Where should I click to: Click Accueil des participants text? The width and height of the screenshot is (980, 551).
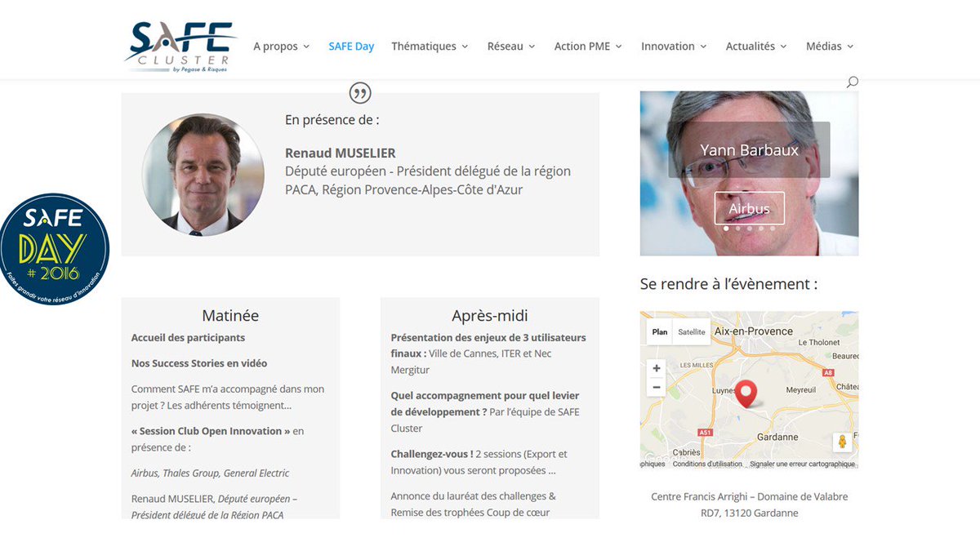(x=188, y=337)
